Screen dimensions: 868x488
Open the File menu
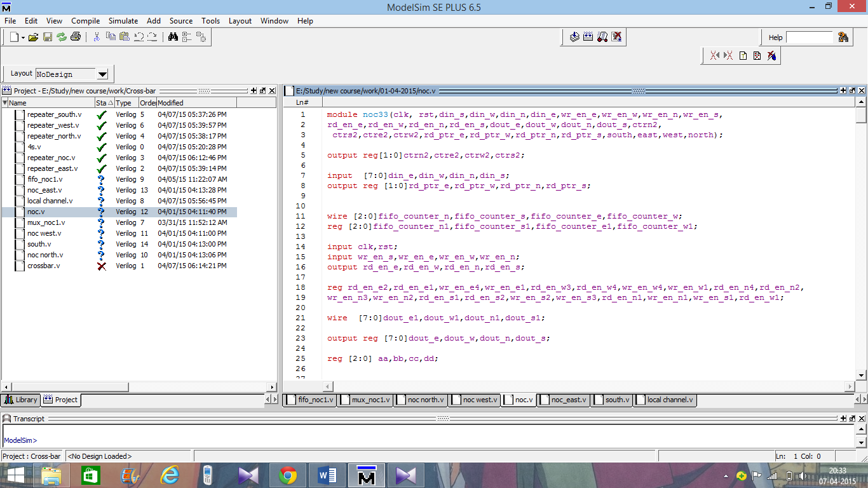(x=10, y=21)
